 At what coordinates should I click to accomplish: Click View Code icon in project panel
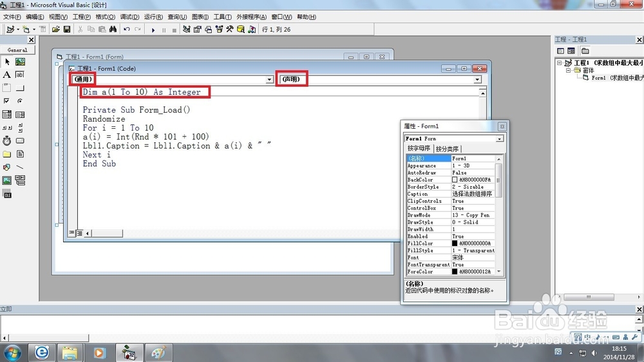tap(561, 51)
